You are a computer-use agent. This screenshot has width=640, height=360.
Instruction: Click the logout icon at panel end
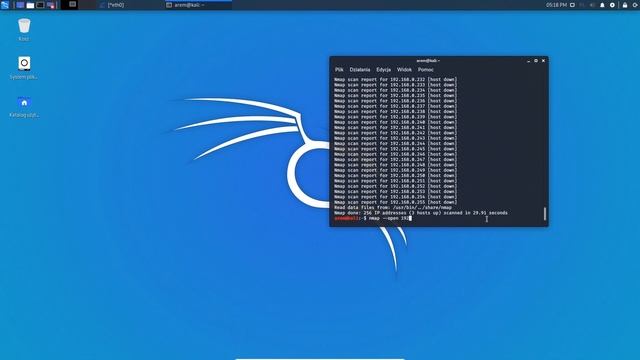pyautogui.click(x=636, y=5)
